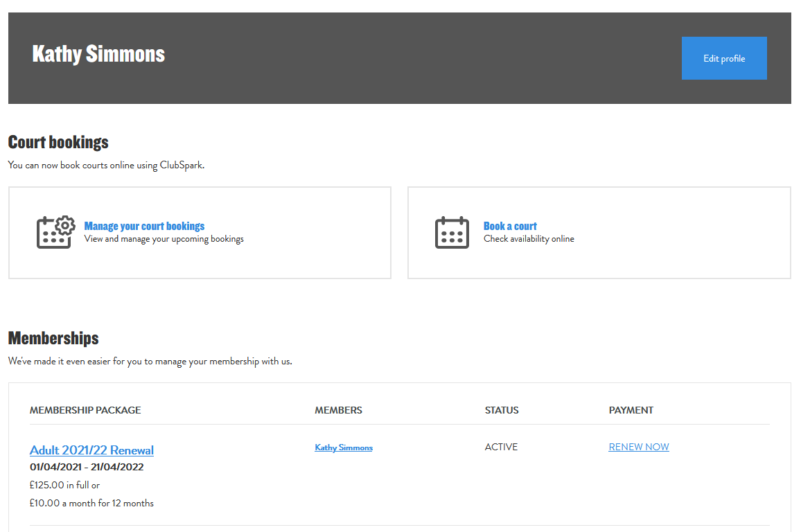Image resolution: width=801 pixels, height=532 pixels.
Task: Click the Book a court calendar icon
Action: pos(452,233)
